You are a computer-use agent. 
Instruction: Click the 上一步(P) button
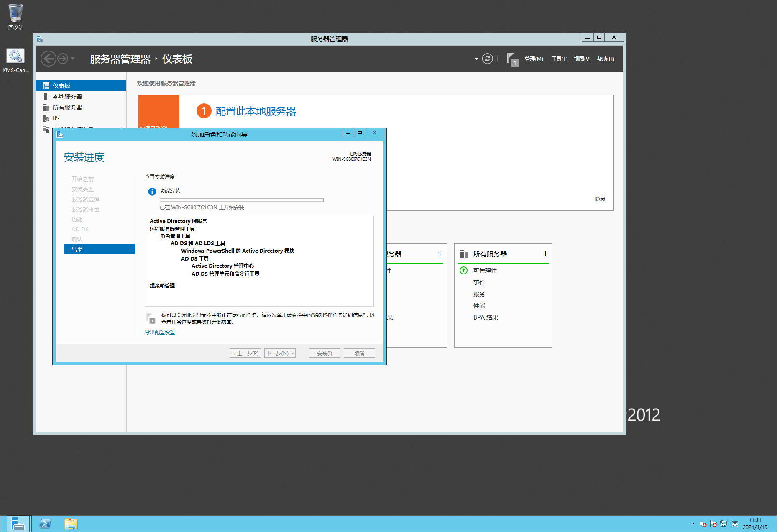coord(245,353)
